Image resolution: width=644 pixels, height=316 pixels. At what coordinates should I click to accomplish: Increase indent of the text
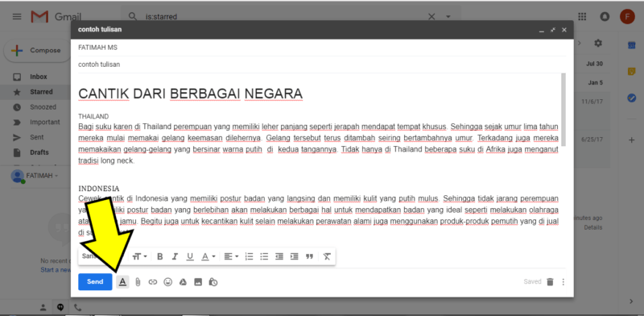point(294,256)
